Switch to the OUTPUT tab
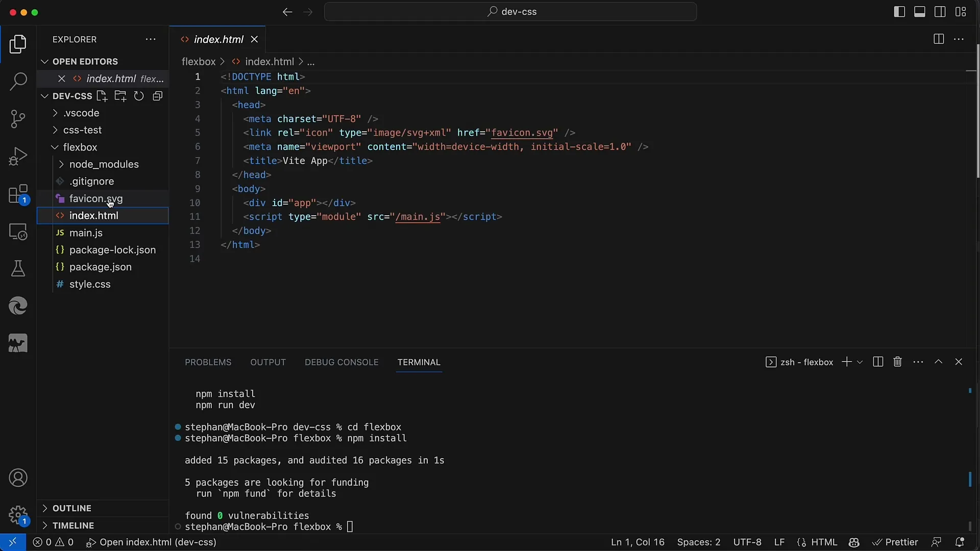 pyautogui.click(x=268, y=362)
